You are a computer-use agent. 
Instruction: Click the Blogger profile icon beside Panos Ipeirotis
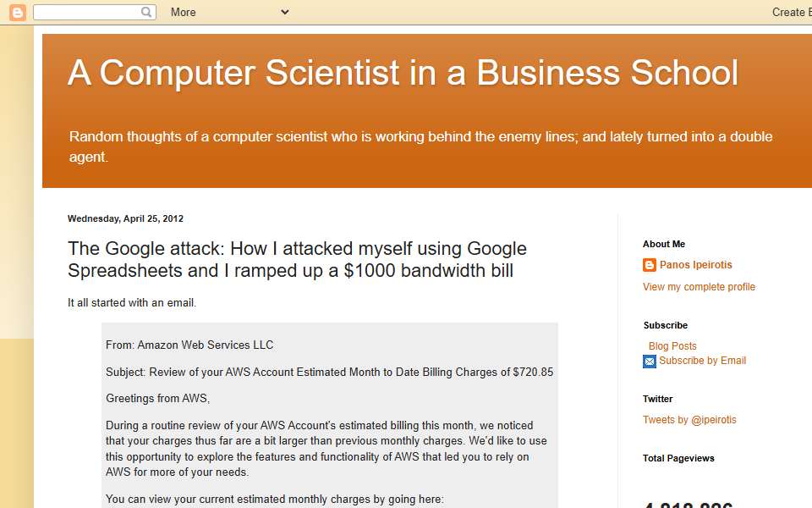(650, 265)
